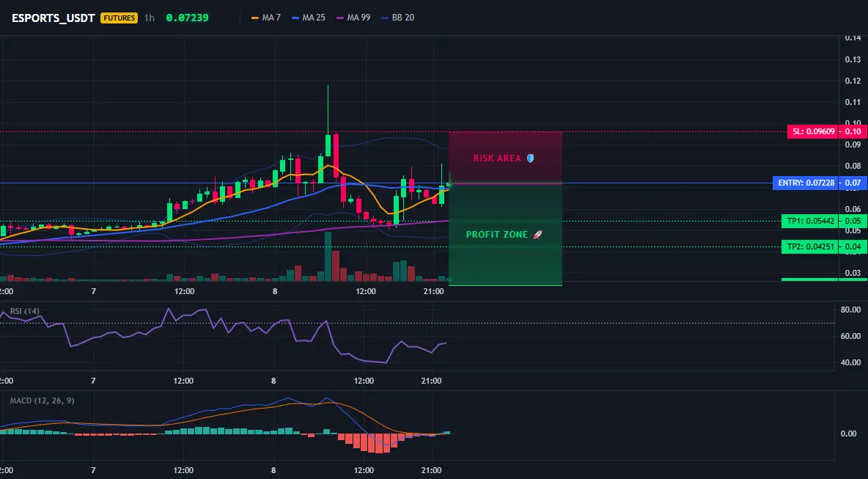
Task: Toggle the BB 20 legend entry
Action: 398,18
